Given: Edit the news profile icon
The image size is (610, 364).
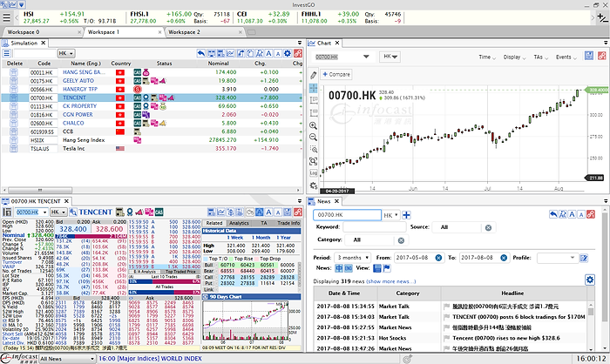Looking at the screenshot, I should pos(584,258).
